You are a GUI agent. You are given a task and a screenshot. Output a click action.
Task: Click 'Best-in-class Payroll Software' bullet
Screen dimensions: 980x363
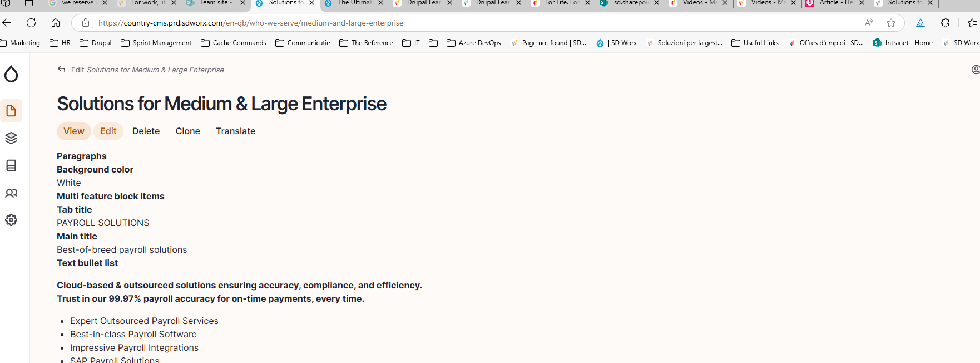coord(133,334)
